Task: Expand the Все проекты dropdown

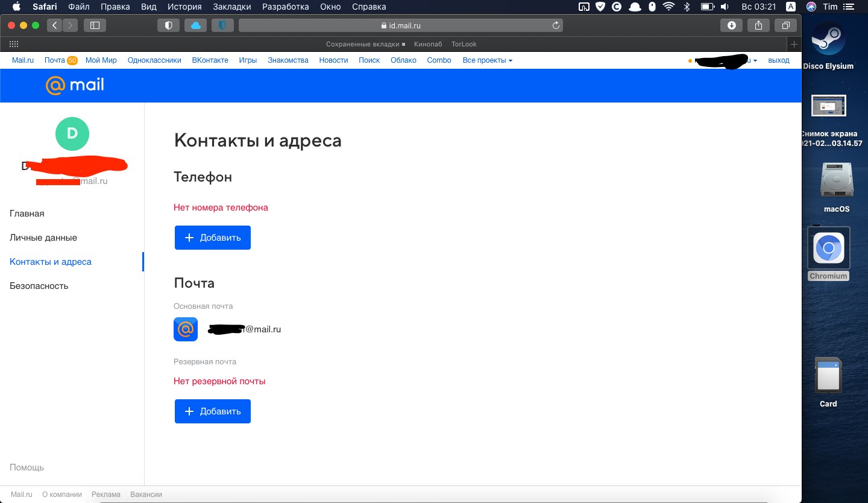Action: pos(487,60)
